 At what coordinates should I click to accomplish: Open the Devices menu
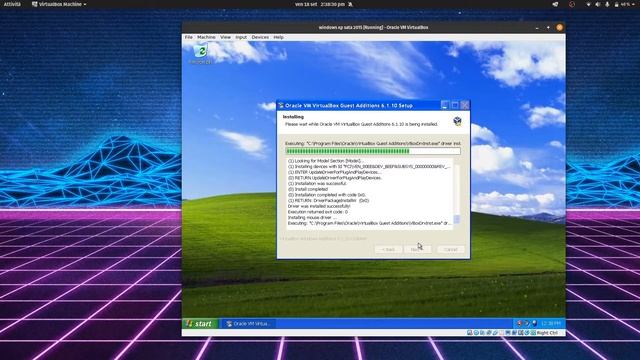[x=260, y=37]
